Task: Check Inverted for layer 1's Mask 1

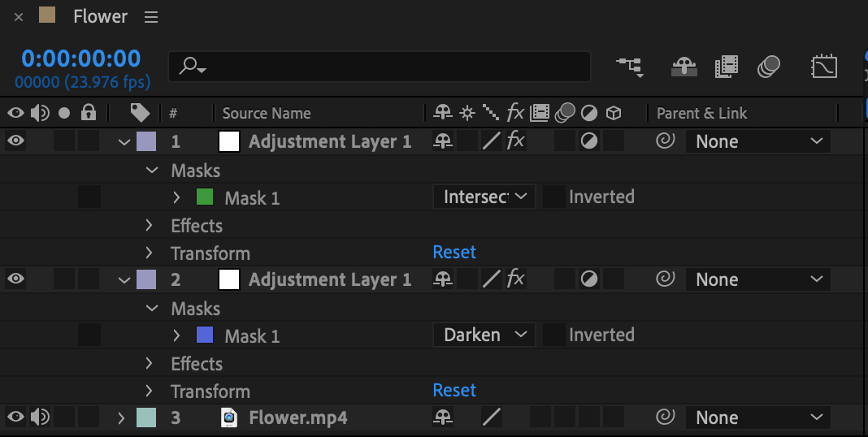Action: pos(554,197)
